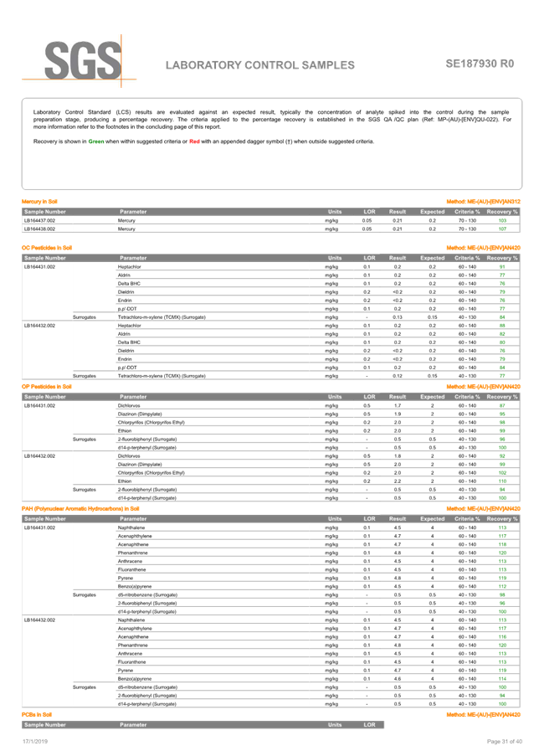Click the method label beside PAH heading
Image resolution: width=534 pixels, height=756 pixels.
click(484, 509)
